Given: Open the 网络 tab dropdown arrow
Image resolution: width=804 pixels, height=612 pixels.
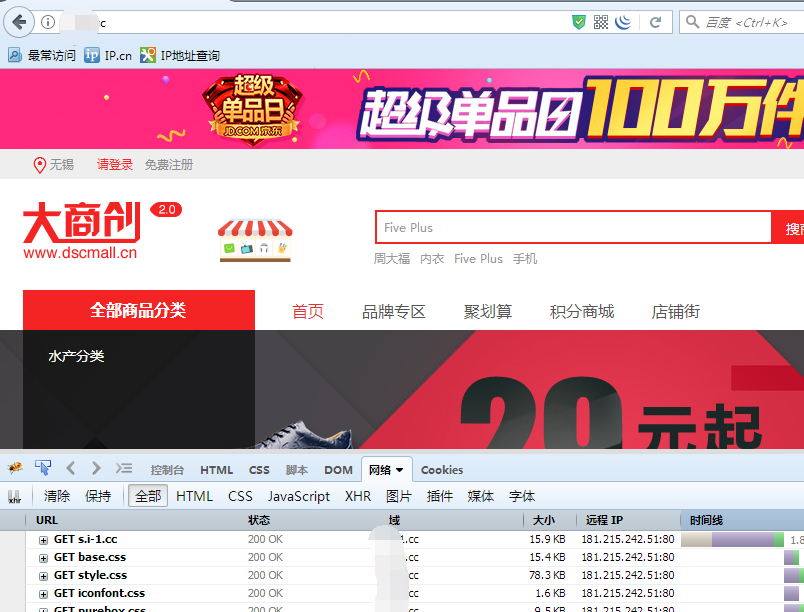Looking at the screenshot, I should coord(400,470).
